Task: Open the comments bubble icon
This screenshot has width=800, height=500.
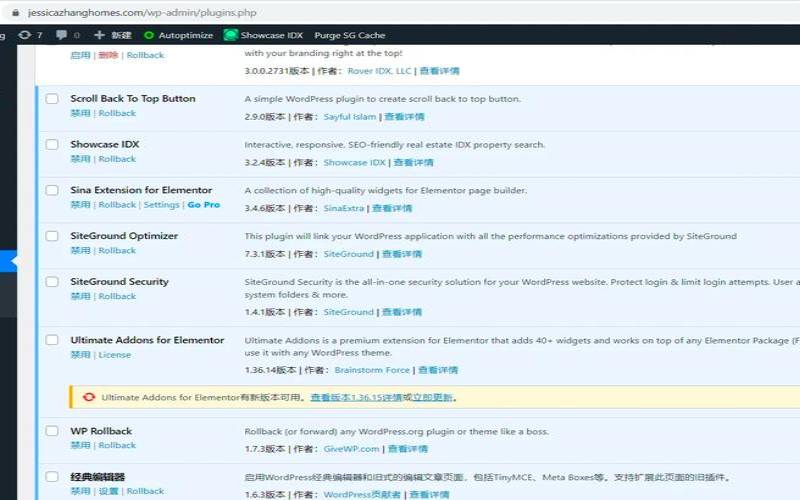Action: tap(60, 35)
